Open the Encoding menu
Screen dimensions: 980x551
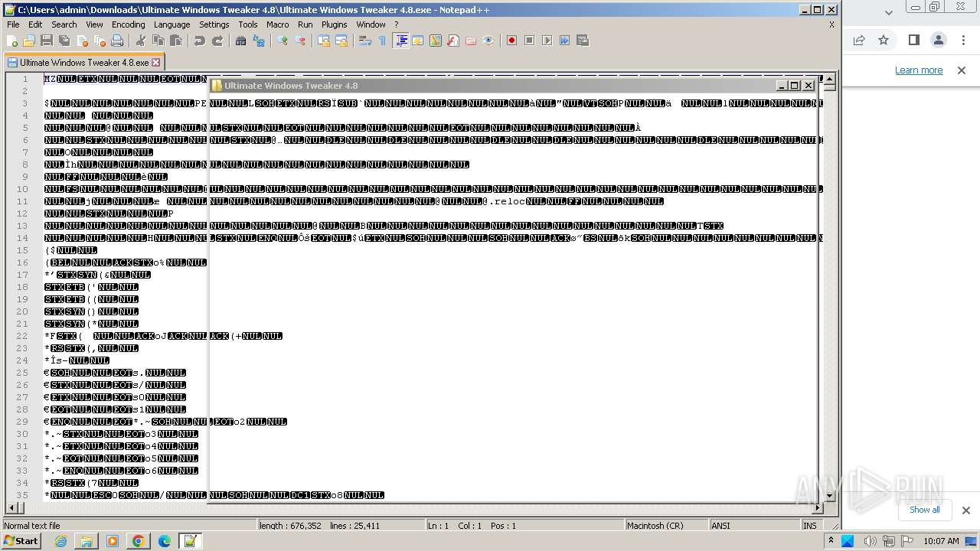point(128,24)
